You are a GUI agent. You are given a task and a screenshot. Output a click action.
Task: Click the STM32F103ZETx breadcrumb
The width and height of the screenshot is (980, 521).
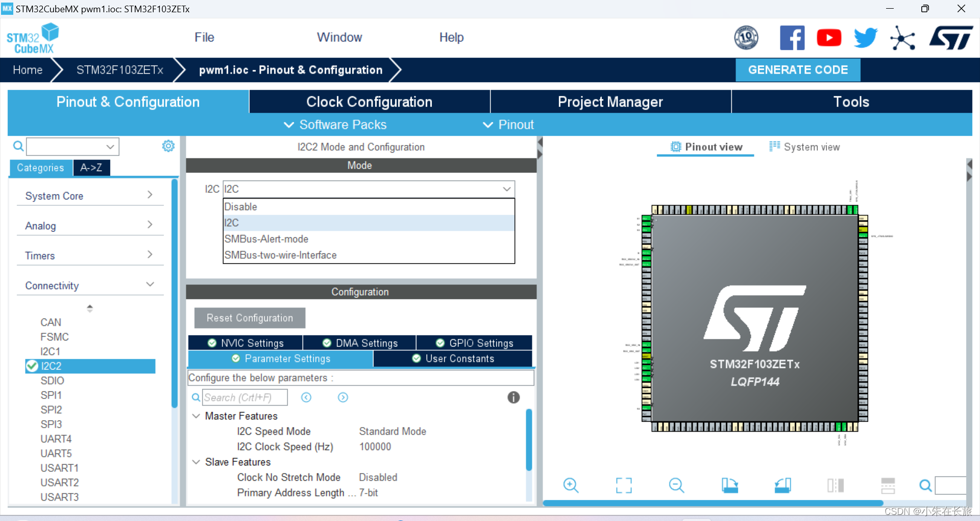click(120, 70)
